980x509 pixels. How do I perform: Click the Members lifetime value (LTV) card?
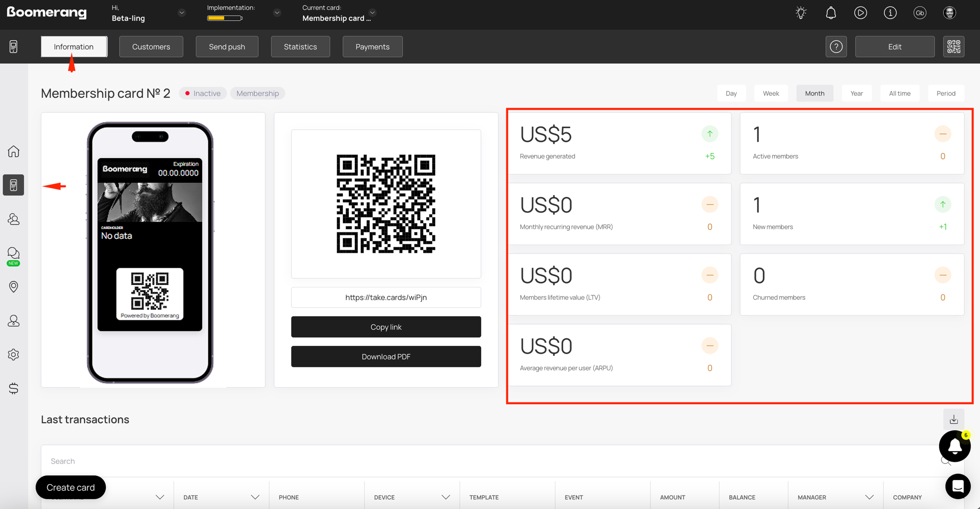coord(620,285)
